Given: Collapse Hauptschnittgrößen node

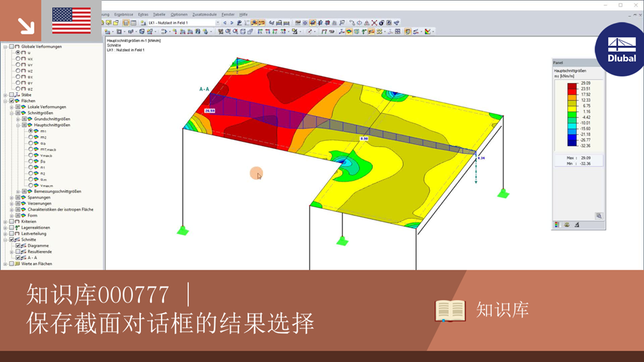Looking at the screenshot, I should 18,125.
